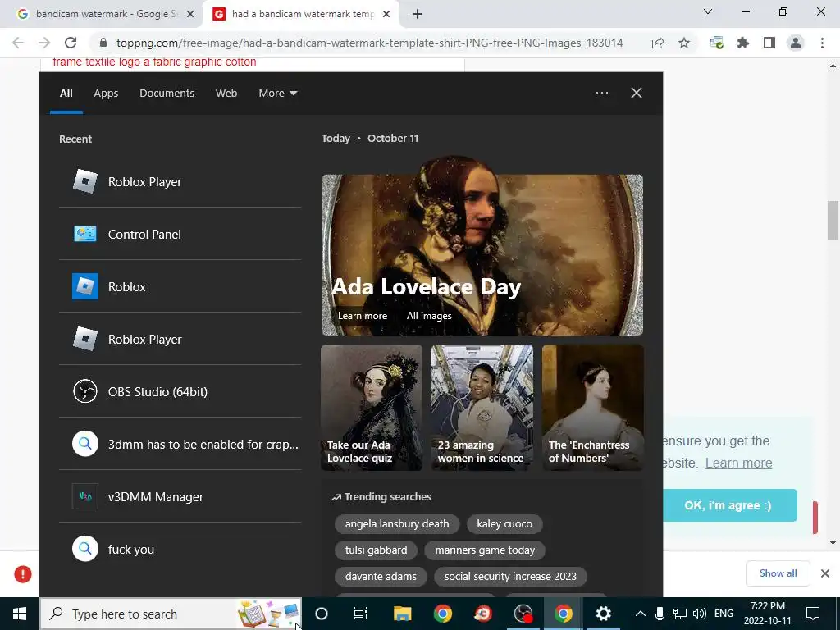Viewport: 840px width, 630px height.
Task: Reload the Chrome page
Action: pos(71,43)
